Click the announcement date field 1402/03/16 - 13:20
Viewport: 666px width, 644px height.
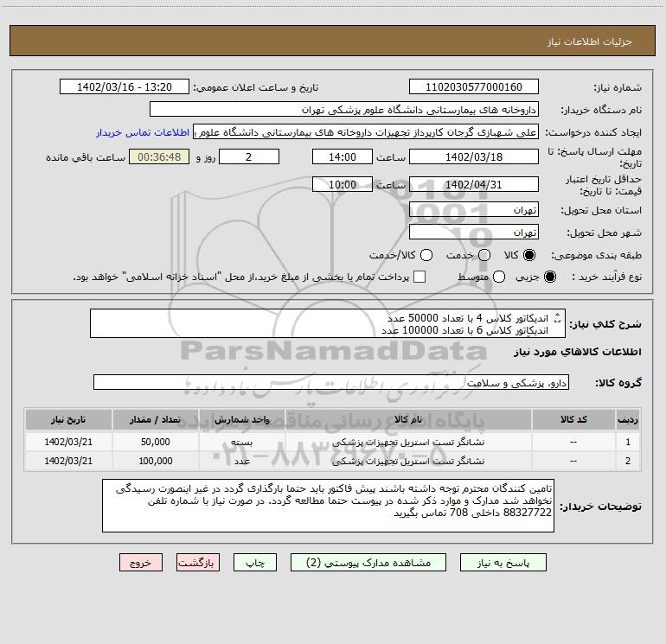click(x=125, y=87)
